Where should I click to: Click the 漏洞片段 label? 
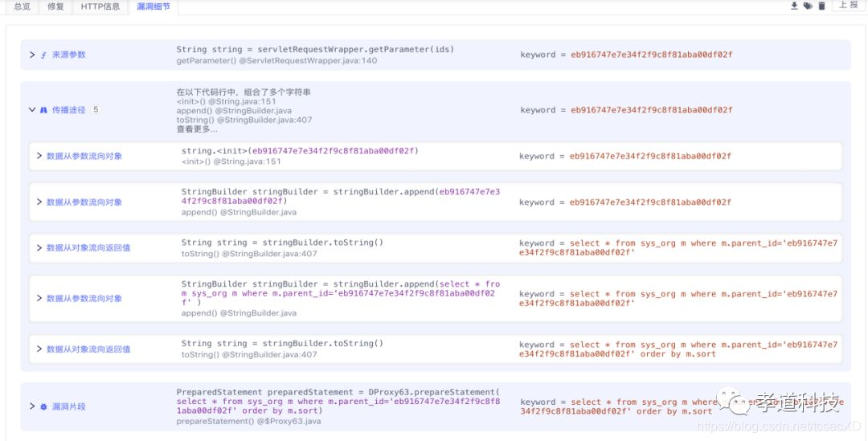click(x=68, y=406)
